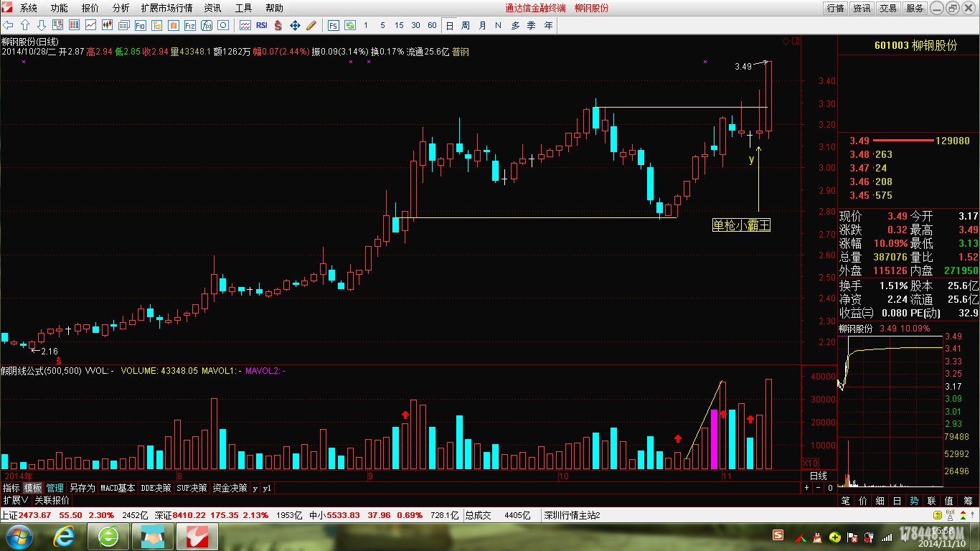Viewport: 980px width, 551px height.
Task: Click the 行情 button top right
Action: click(835, 8)
